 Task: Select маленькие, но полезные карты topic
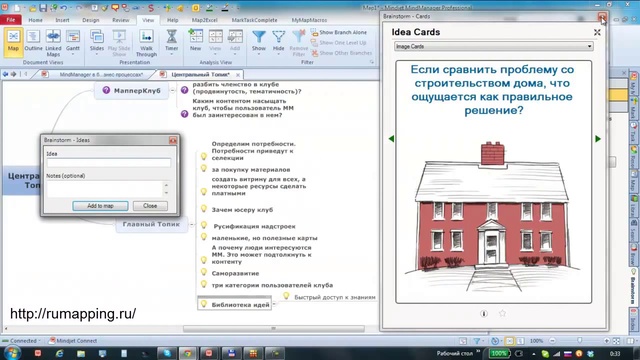[x=264, y=238]
